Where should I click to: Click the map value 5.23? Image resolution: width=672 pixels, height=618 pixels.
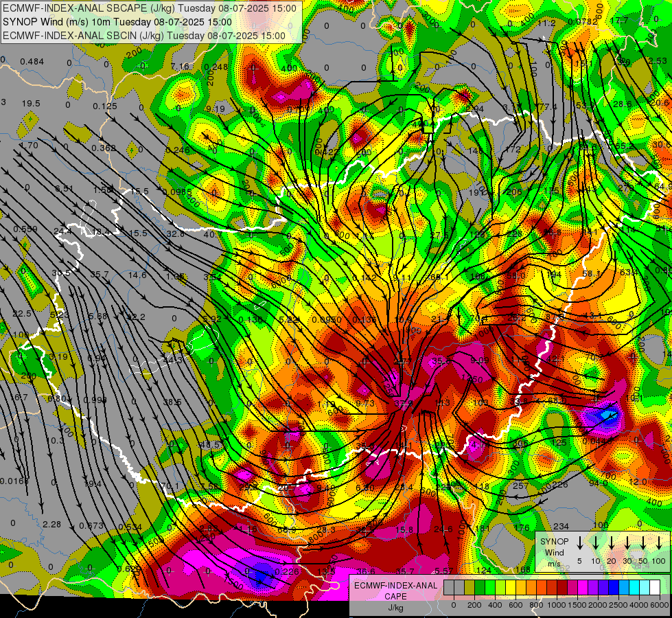[x=59, y=315]
